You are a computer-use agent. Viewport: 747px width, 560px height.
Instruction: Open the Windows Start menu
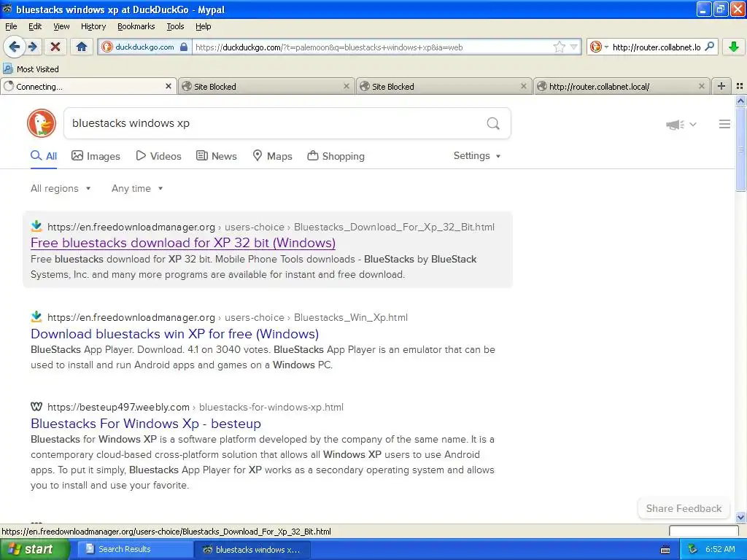click(34, 549)
